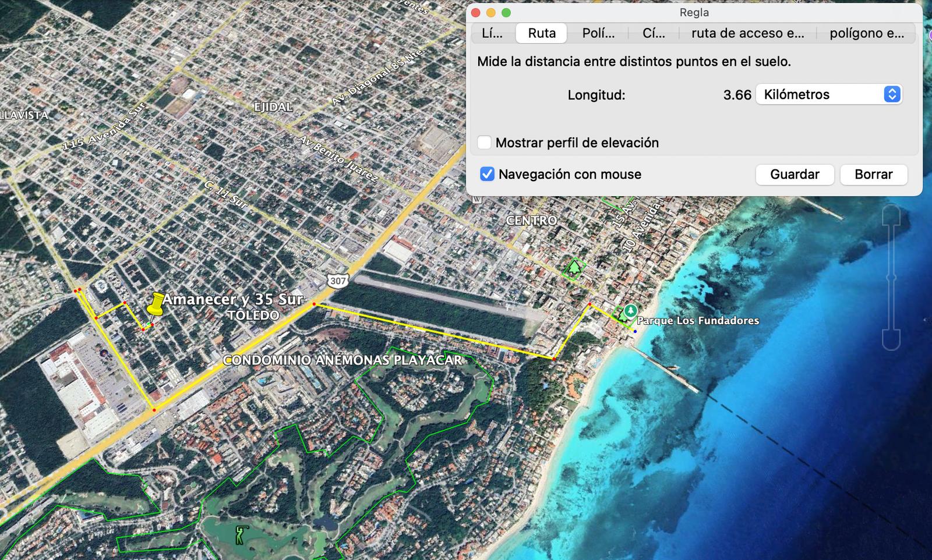Click the Wikipedia W layer icon
Screen dimensions: 932x560
tap(477, 199)
